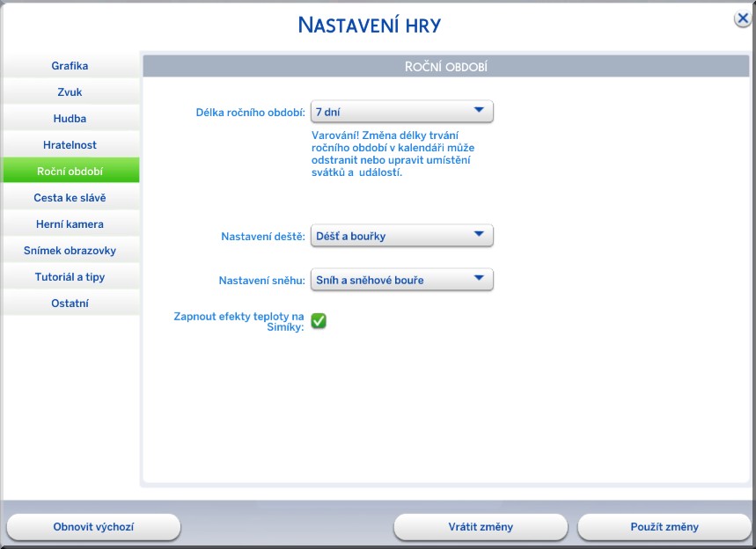Viewport: 756px width, 549px height.
Task: Expand the Nastavení deště dropdown
Action: point(402,236)
